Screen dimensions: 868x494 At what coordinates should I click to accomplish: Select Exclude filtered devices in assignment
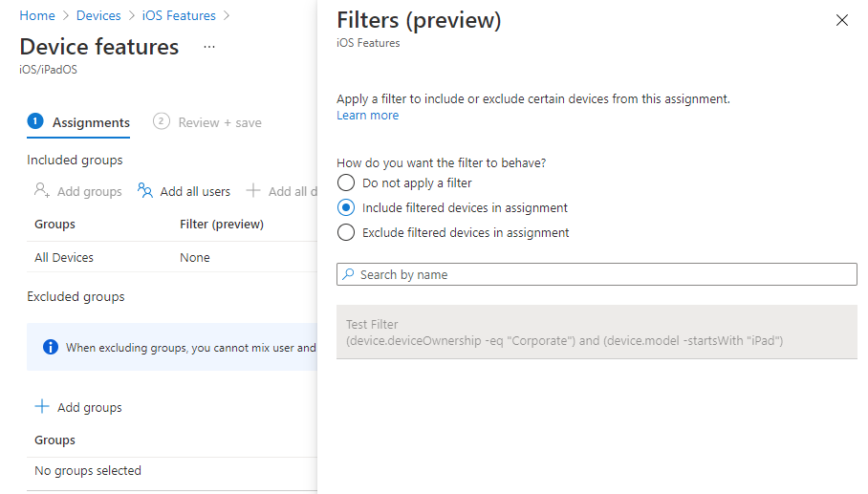click(346, 232)
